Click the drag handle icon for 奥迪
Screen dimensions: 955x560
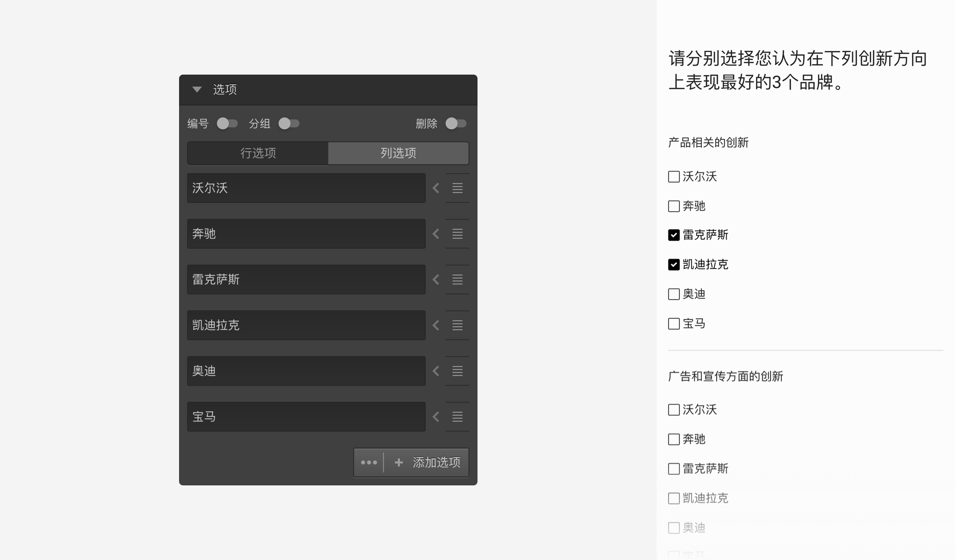[x=458, y=371]
